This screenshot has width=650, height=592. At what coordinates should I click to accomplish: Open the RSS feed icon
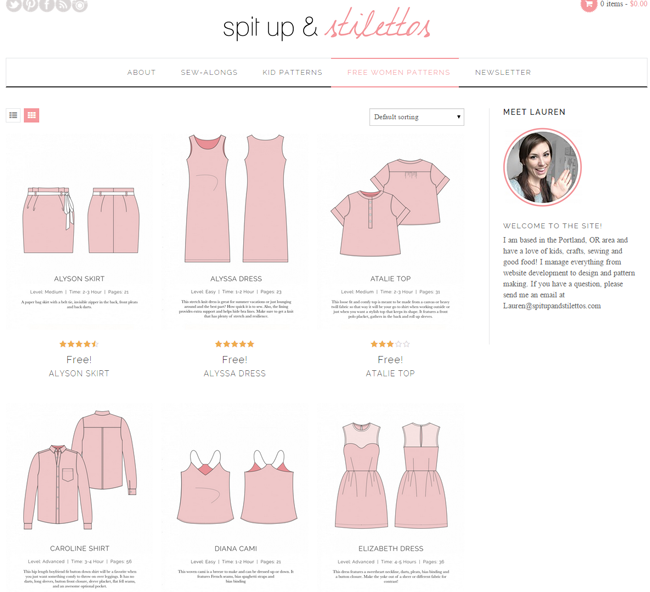(63, 4)
